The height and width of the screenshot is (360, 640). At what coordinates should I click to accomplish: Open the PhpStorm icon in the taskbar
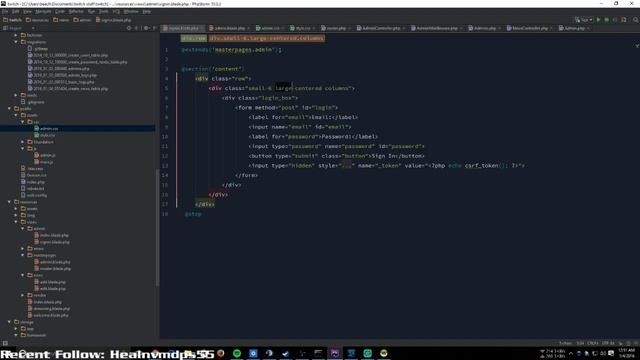pyautogui.click(x=335, y=353)
